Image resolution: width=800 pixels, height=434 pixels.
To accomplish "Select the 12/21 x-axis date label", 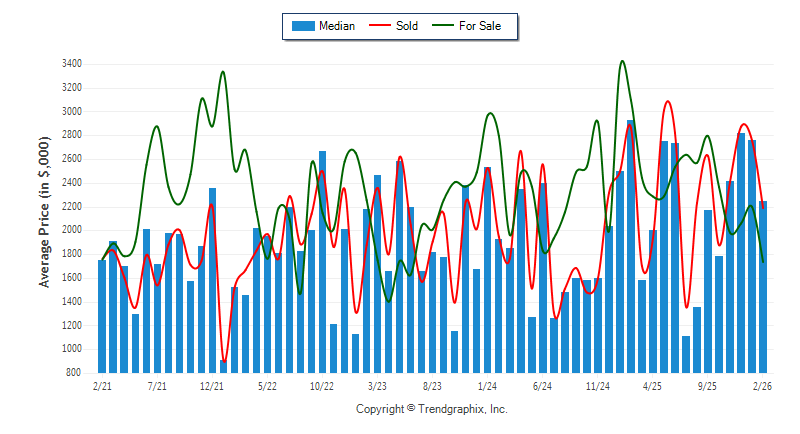I will point(212,385).
